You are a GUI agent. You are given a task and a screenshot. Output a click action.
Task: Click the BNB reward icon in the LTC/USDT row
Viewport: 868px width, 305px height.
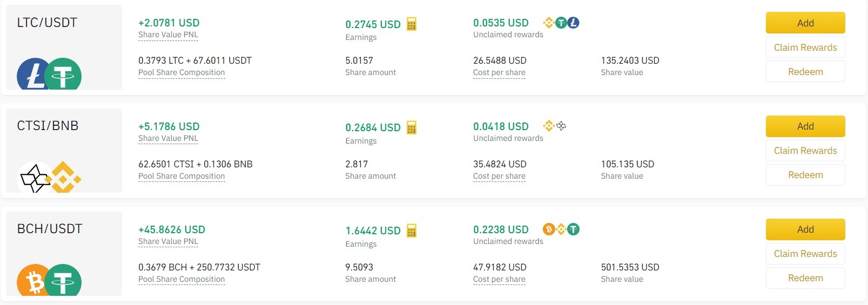tap(549, 23)
